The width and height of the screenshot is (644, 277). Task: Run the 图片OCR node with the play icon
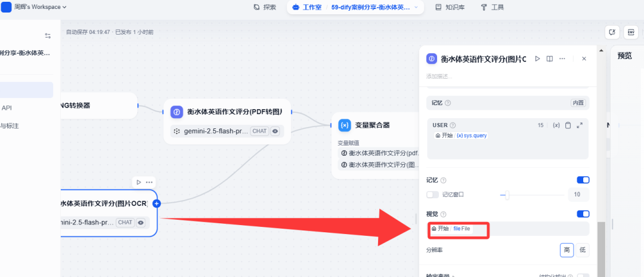[x=138, y=182]
